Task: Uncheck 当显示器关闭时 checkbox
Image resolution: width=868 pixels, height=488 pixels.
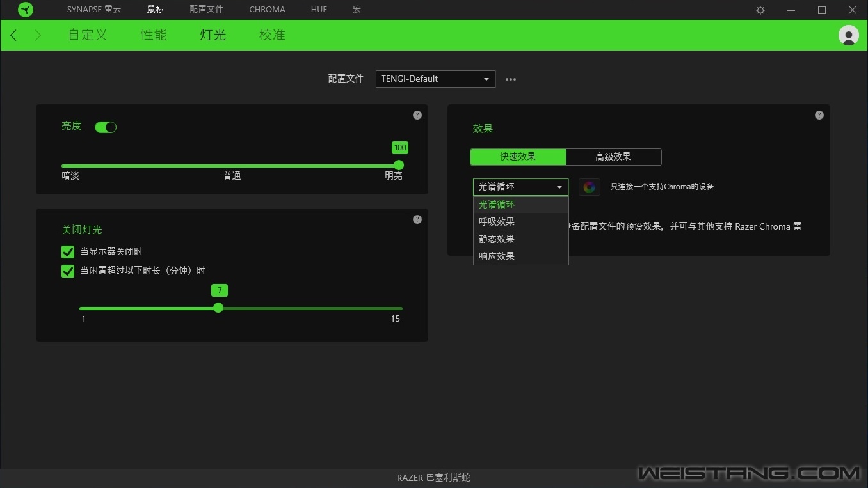Action: click(x=68, y=252)
